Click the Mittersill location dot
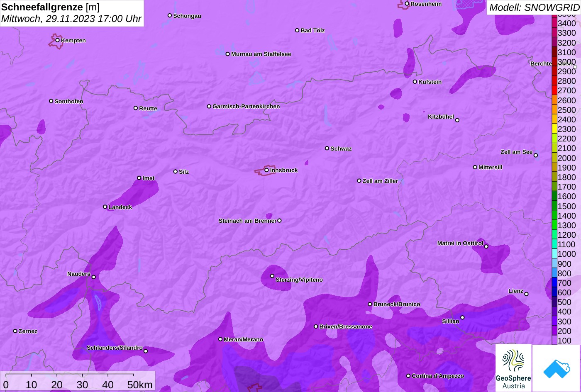This screenshot has height=392, width=581. (475, 167)
